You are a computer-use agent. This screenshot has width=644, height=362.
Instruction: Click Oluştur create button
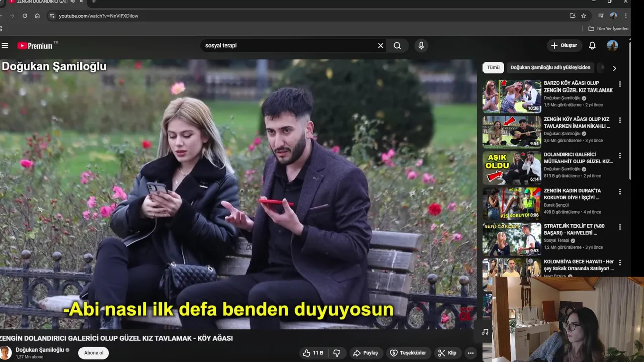coord(565,46)
